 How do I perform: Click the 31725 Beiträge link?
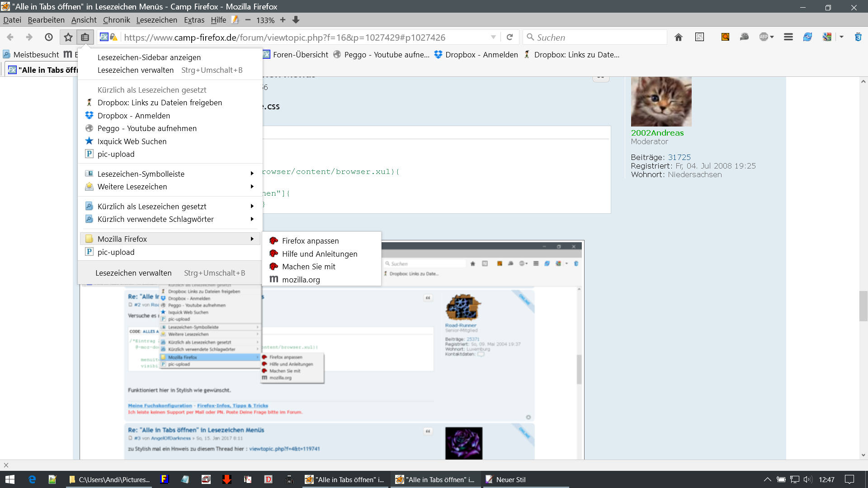coord(679,157)
